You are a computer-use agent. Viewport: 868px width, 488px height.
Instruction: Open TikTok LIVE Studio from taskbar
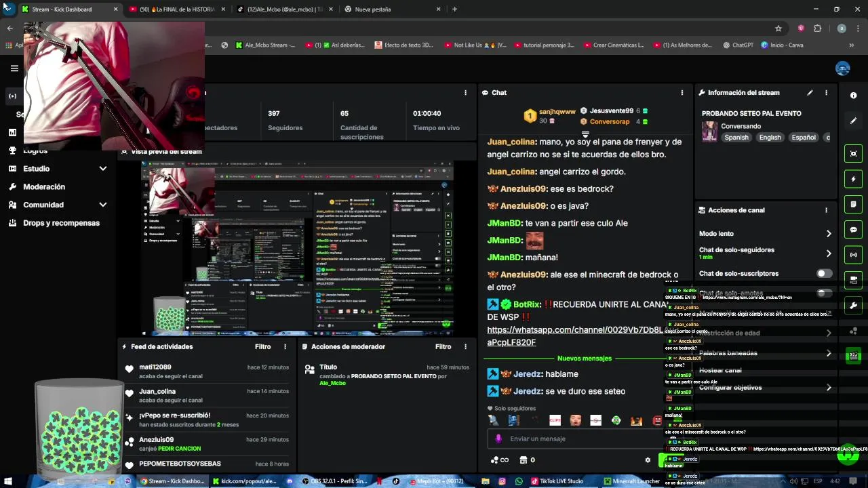coord(556,481)
